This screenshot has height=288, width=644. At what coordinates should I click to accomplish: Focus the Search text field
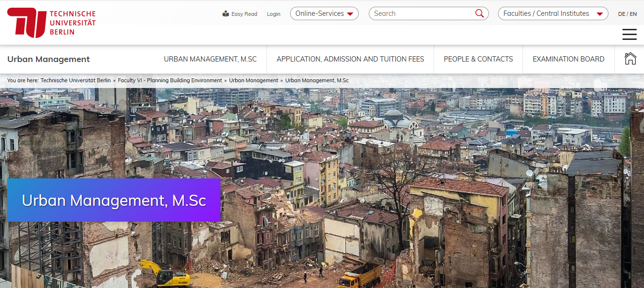click(x=421, y=13)
